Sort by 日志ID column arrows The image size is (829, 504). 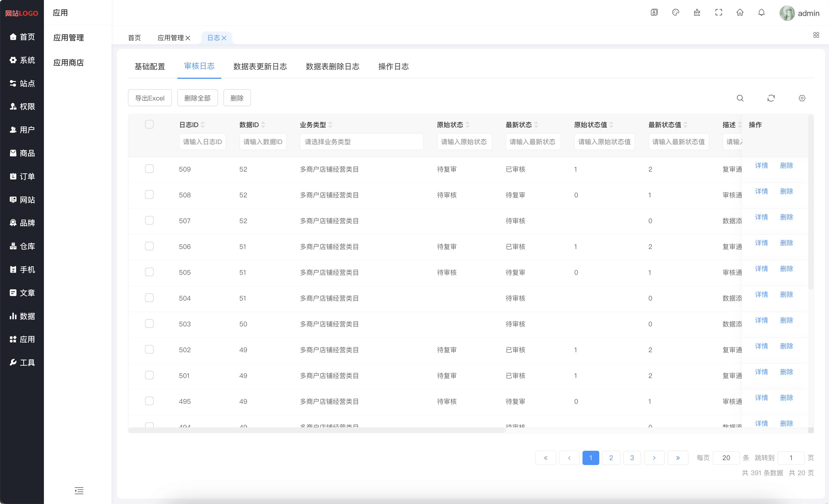click(203, 125)
